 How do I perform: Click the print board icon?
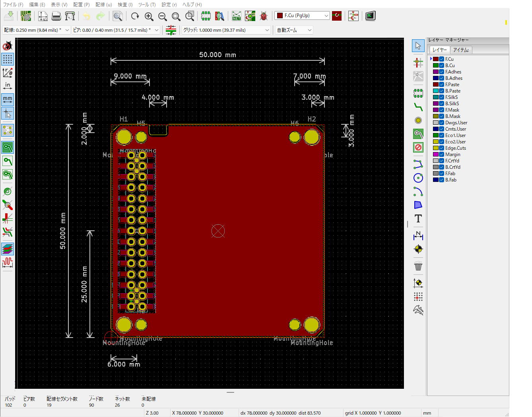tap(56, 16)
